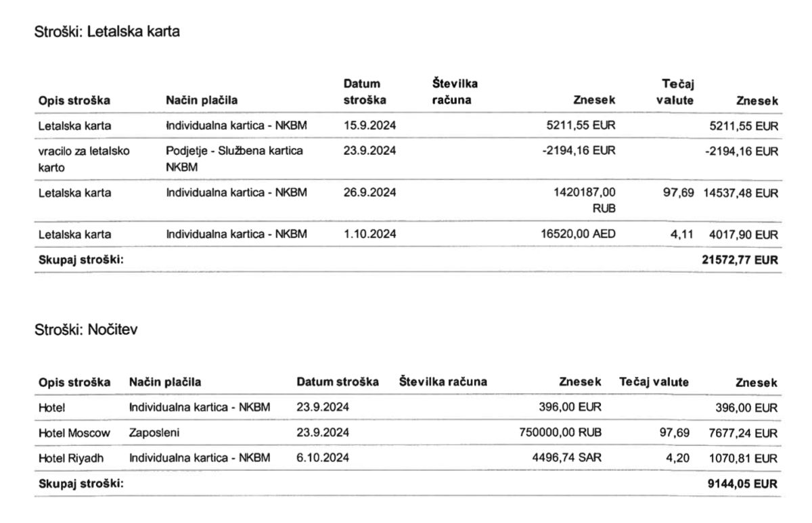Click the refund amount -2194,16 EUR on the right
This screenshot has height=523, width=812.
(x=742, y=151)
